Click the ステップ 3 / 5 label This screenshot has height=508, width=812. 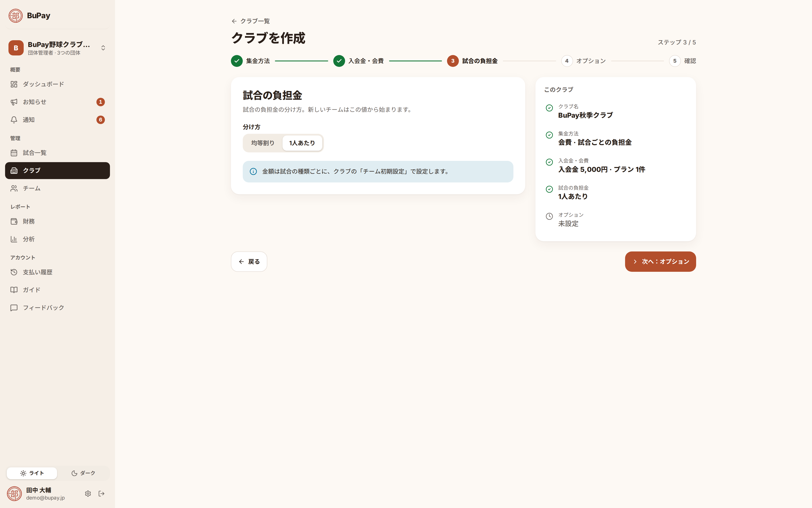coord(677,42)
